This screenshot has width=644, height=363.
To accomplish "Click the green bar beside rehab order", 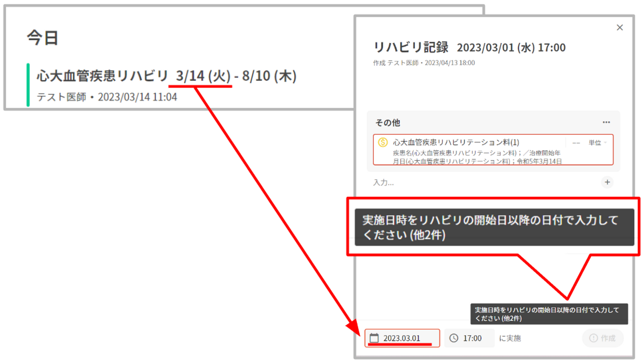I will point(28,85).
